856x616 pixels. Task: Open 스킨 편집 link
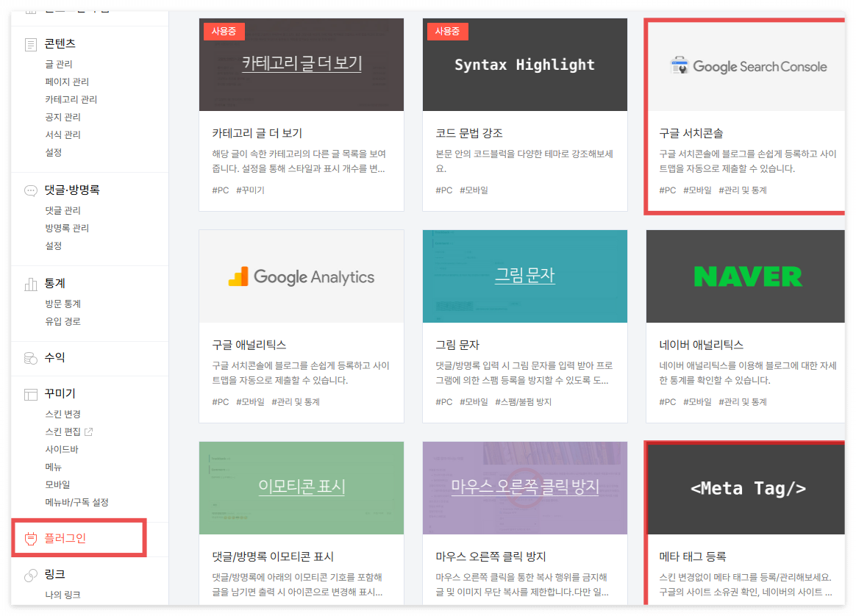(x=63, y=431)
